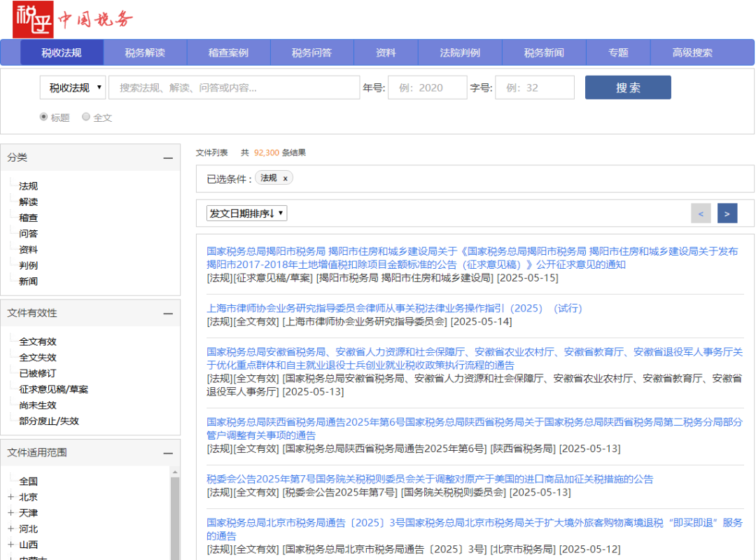The image size is (756, 560).
Task: Remove the 法规 filter with its x
Action: (285, 178)
